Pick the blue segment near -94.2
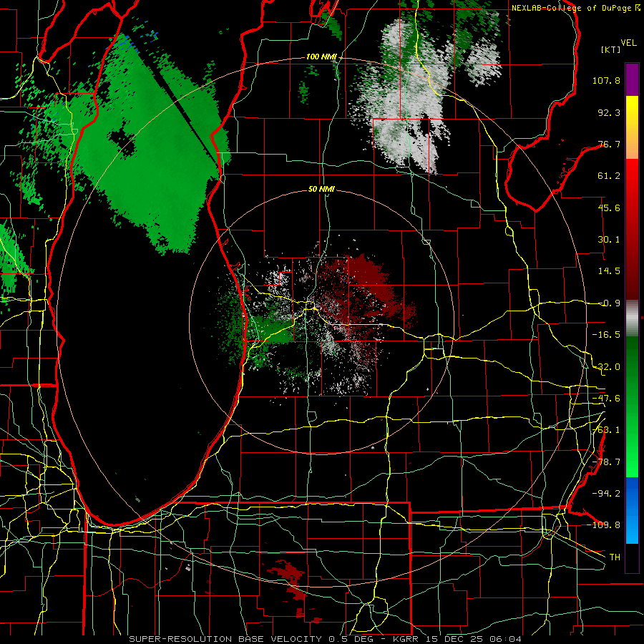Image resolution: width=644 pixels, height=644 pixels. [632, 493]
